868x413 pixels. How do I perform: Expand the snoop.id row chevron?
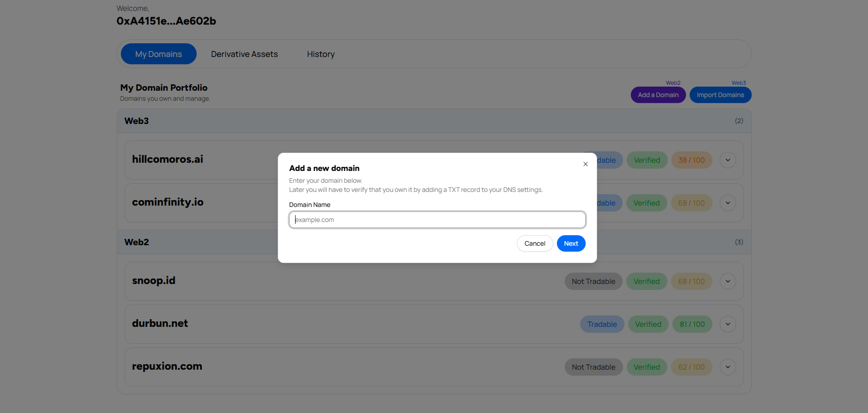click(x=728, y=281)
